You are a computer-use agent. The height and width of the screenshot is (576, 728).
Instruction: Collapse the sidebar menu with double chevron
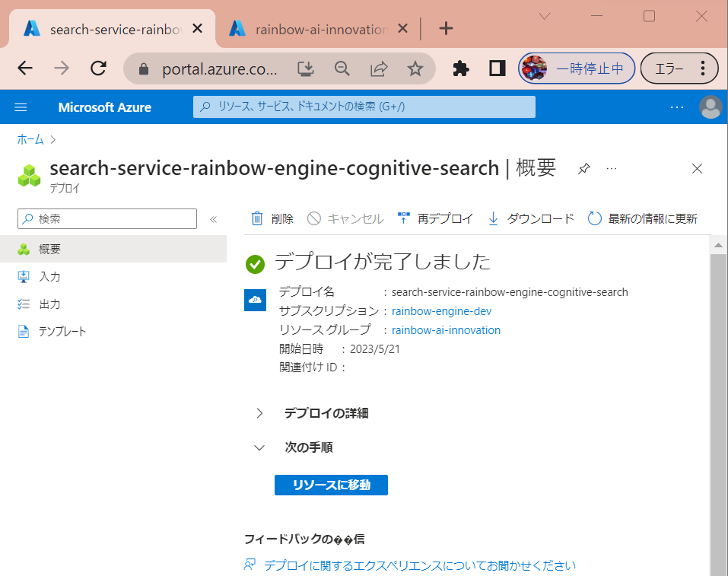(213, 219)
